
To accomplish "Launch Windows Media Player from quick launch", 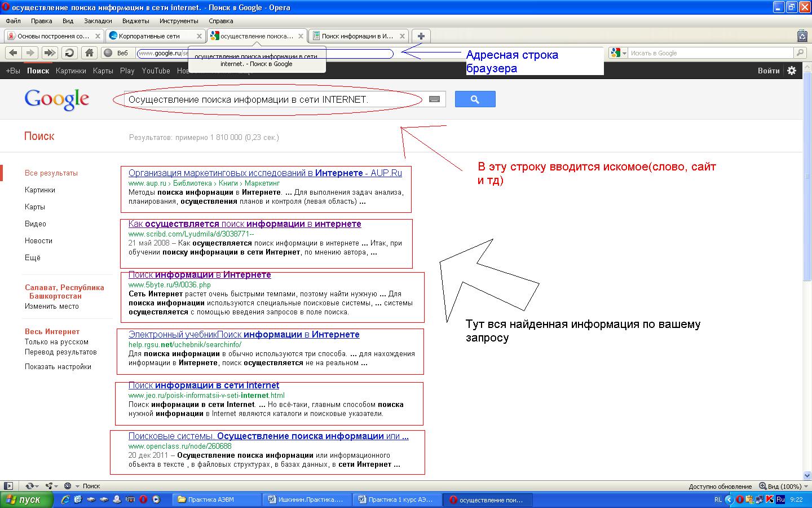I will tap(156, 500).
